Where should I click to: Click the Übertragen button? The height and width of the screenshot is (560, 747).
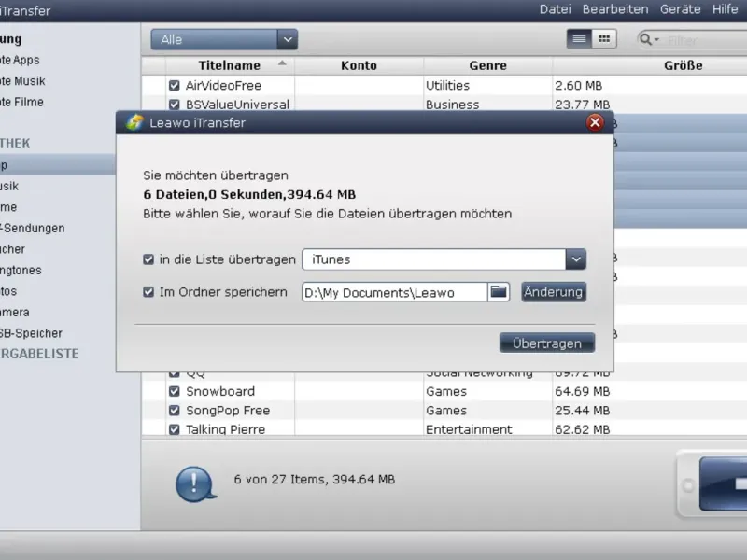pos(547,343)
